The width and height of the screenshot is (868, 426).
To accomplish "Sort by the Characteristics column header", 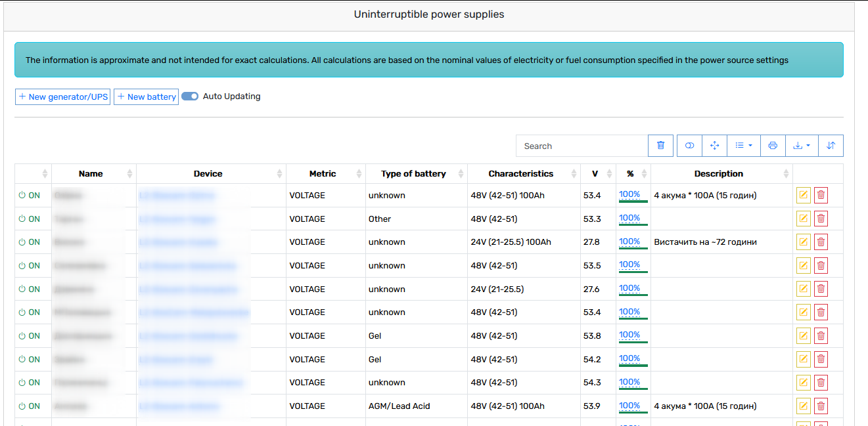I will tap(524, 174).
